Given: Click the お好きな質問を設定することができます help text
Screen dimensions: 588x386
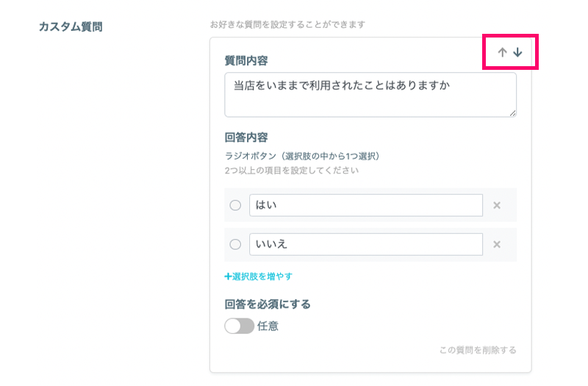Looking at the screenshot, I should tap(287, 25).
